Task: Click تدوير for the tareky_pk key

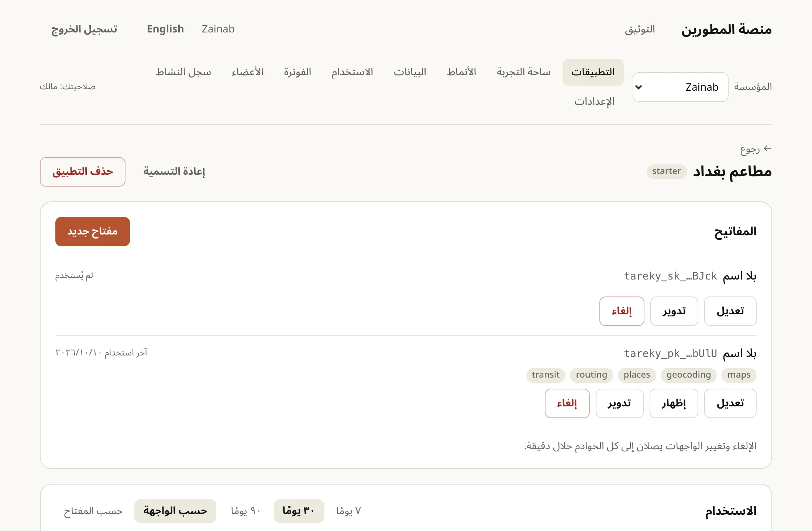Action: (x=619, y=403)
